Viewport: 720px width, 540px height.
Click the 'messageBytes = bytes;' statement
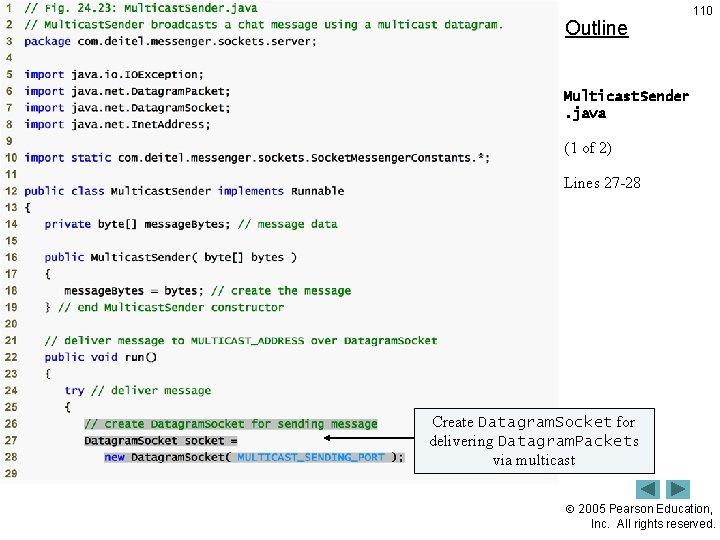134,291
